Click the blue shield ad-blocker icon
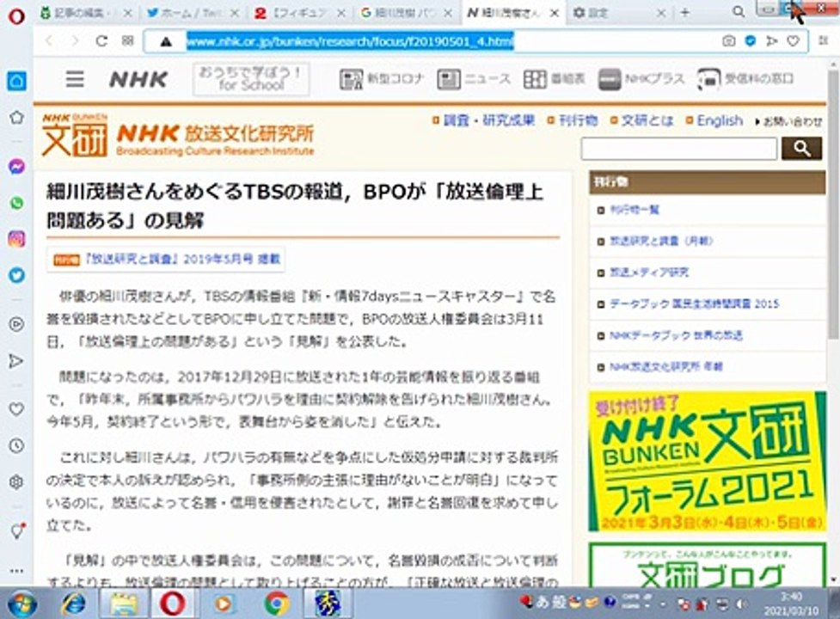 (x=750, y=40)
